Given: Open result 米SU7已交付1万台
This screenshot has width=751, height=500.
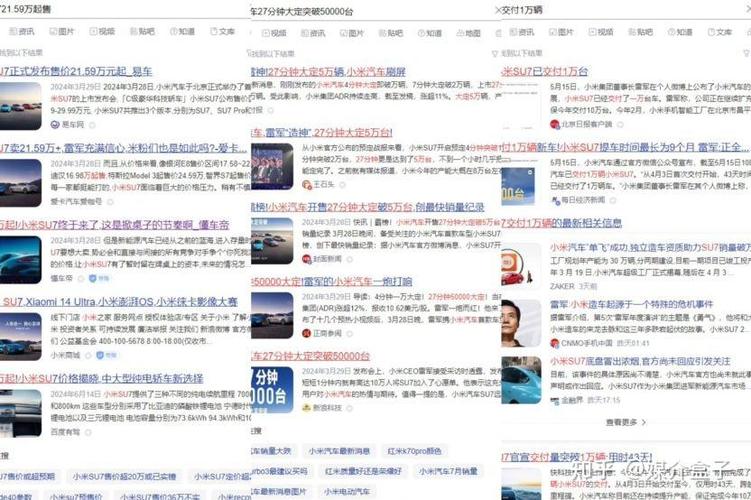Looking at the screenshot, I should pyautogui.click(x=545, y=71).
